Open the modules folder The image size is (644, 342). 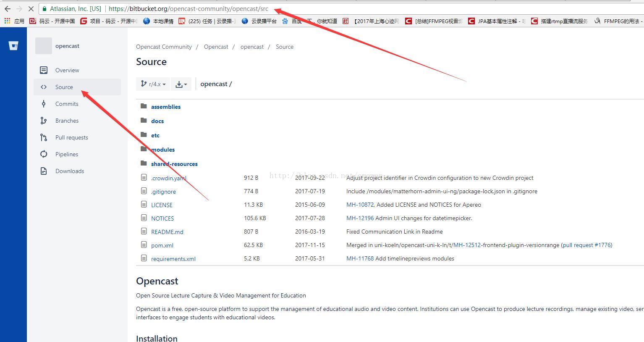click(x=163, y=150)
